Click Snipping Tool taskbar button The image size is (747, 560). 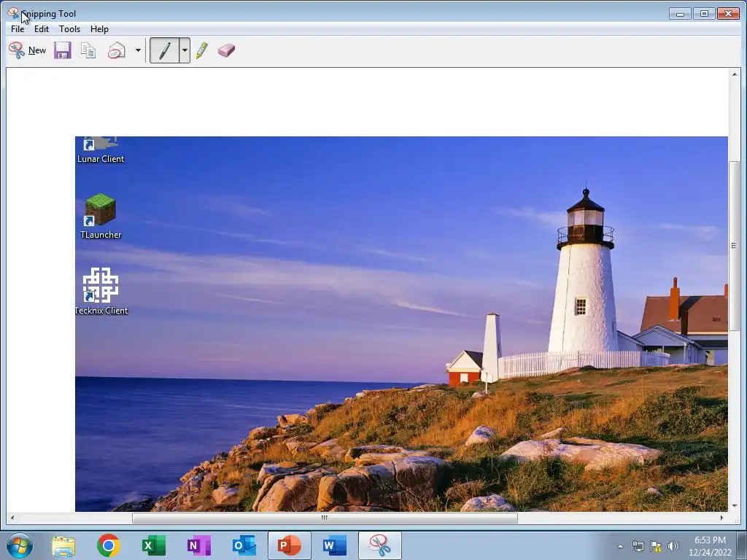tap(379, 545)
